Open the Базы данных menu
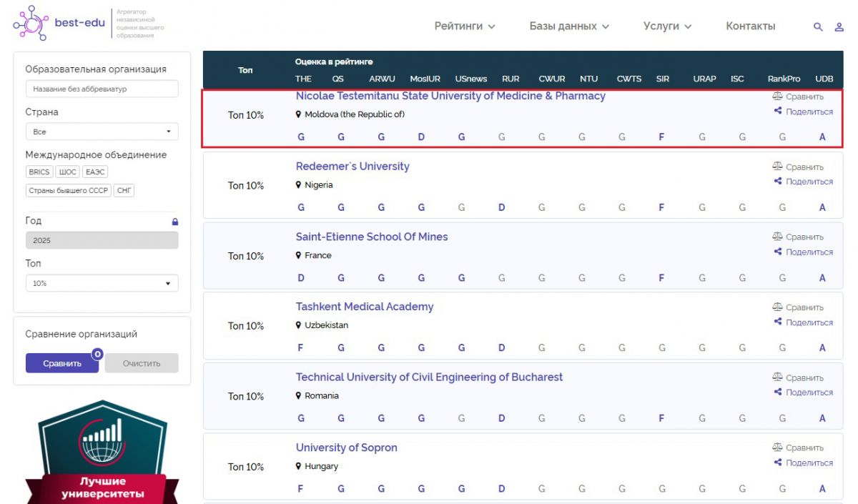The width and height of the screenshot is (858, 504). pos(568,26)
